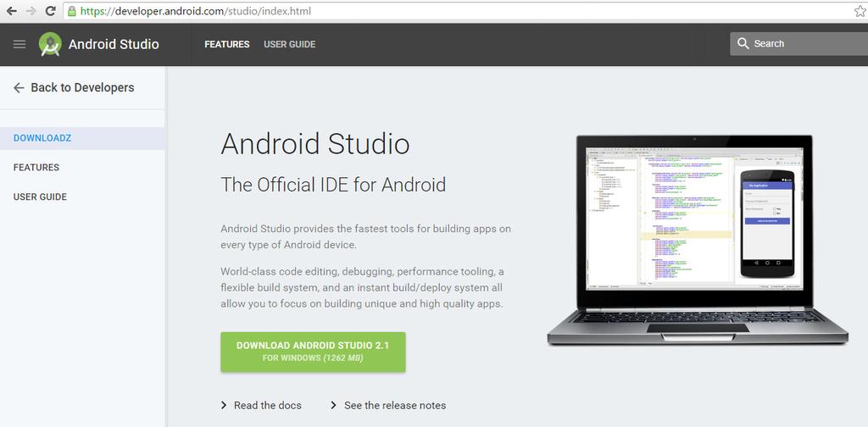
Task: Click the browser back arrow
Action: click(11, 11)
